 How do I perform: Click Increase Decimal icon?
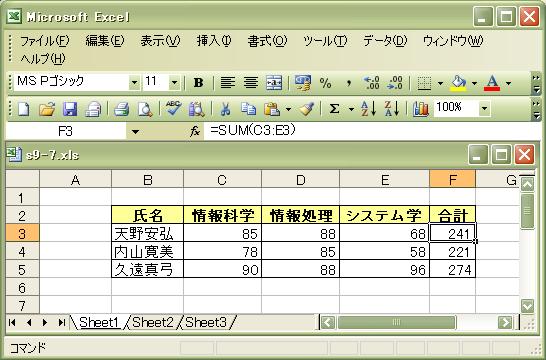click(x=371, y=83)
